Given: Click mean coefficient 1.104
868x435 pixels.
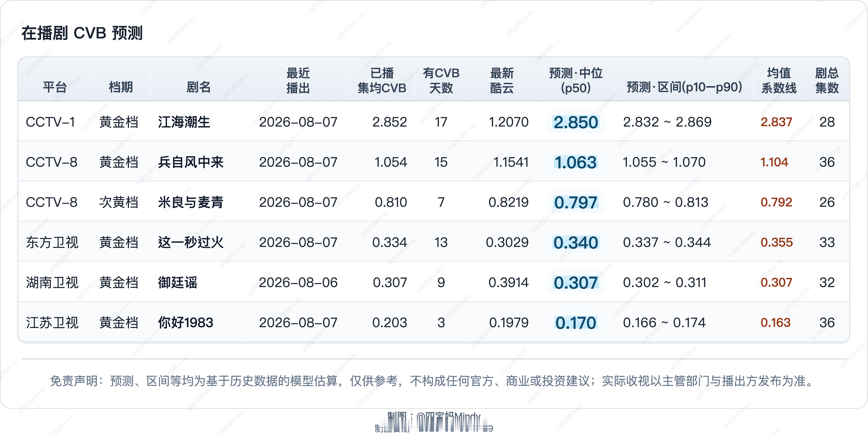Looking at the screenshot, I should tap(774, 162).
